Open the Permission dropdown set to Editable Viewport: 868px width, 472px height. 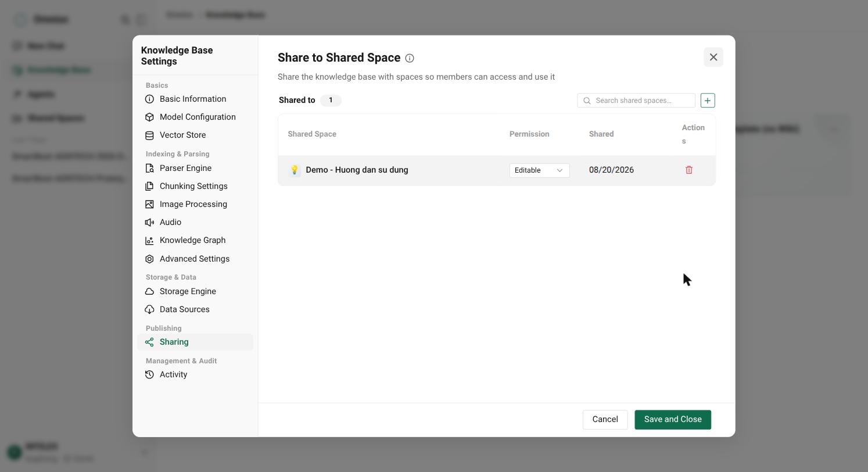pos(539,170)
